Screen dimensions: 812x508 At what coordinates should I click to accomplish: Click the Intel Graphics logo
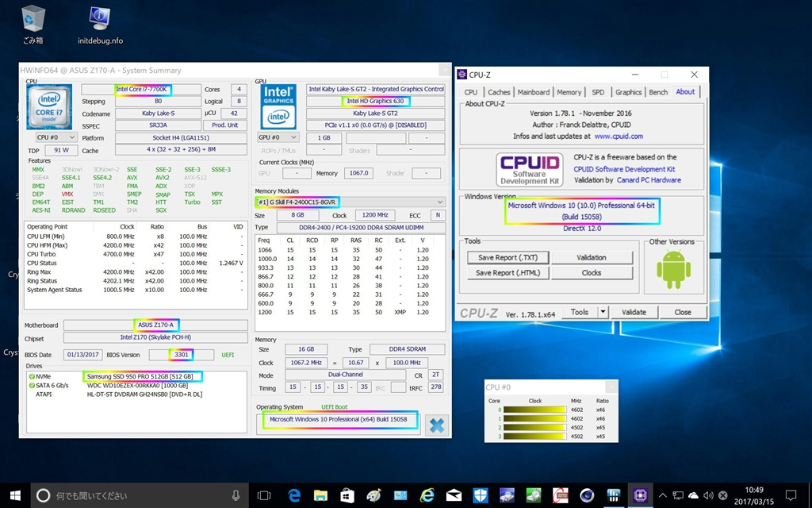278,106
